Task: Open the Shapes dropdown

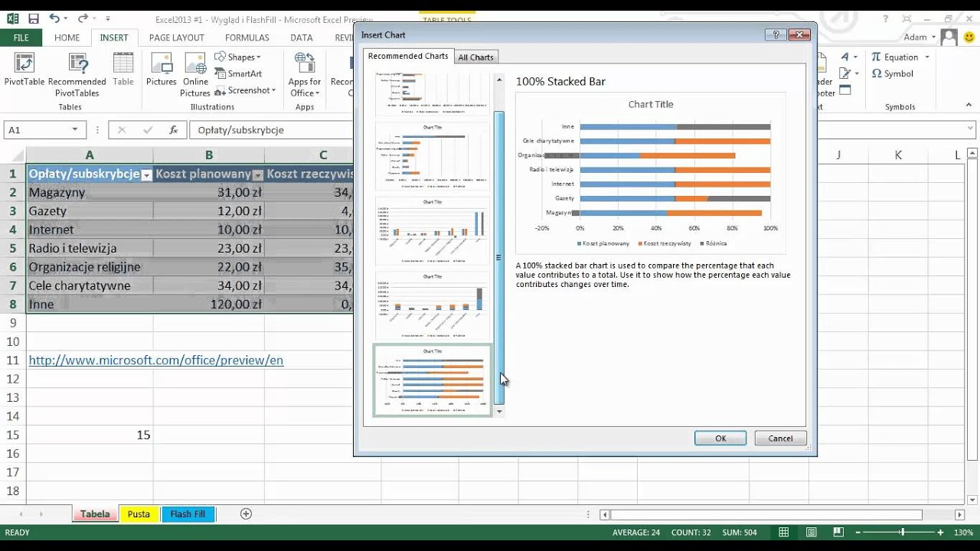Action: 237,57
